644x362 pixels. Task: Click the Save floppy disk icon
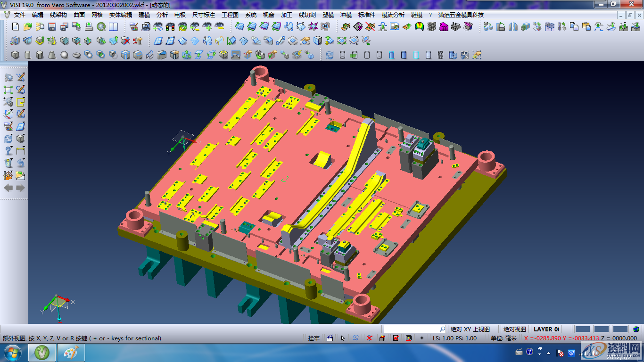(x=52, y=27)
